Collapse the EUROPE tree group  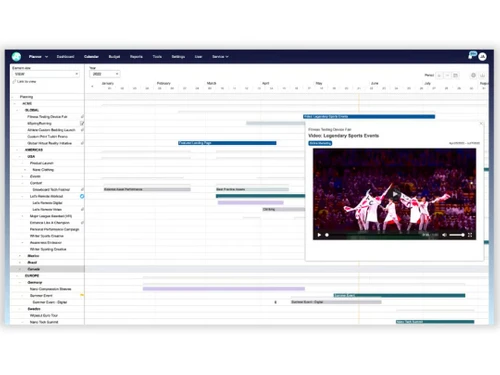[x=17, y=276]
